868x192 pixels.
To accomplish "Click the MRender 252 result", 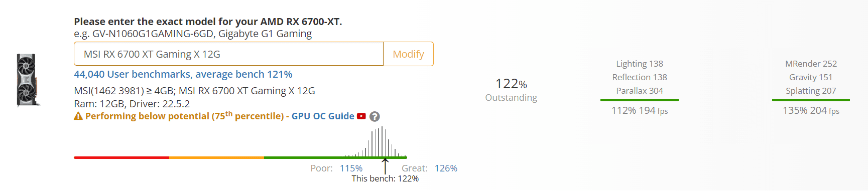I will [x=811, y=64].
